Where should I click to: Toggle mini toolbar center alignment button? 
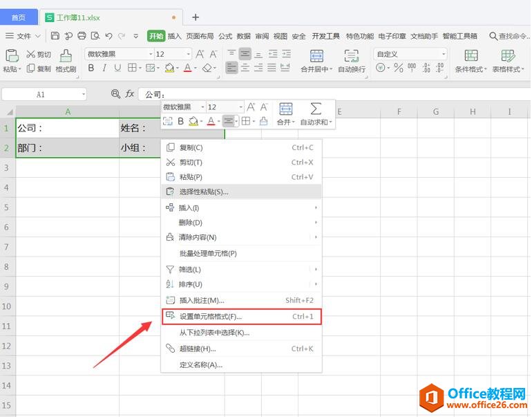coord(228,121)
